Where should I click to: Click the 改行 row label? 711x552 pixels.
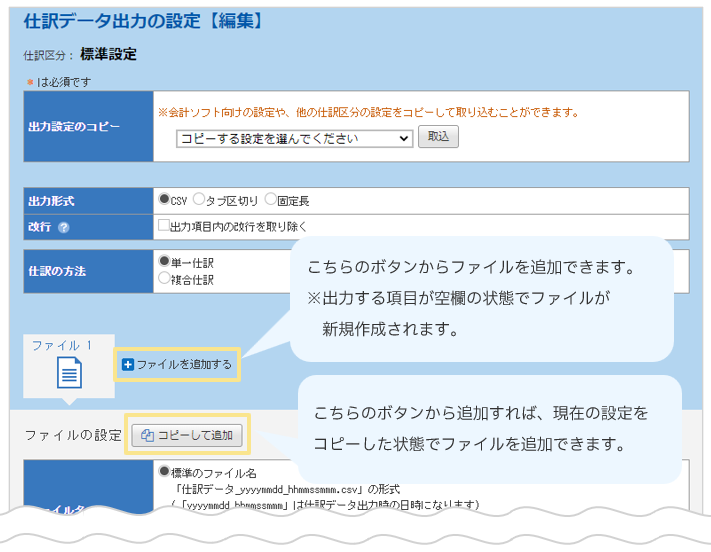pyautogui.click(x=40, y=227)
